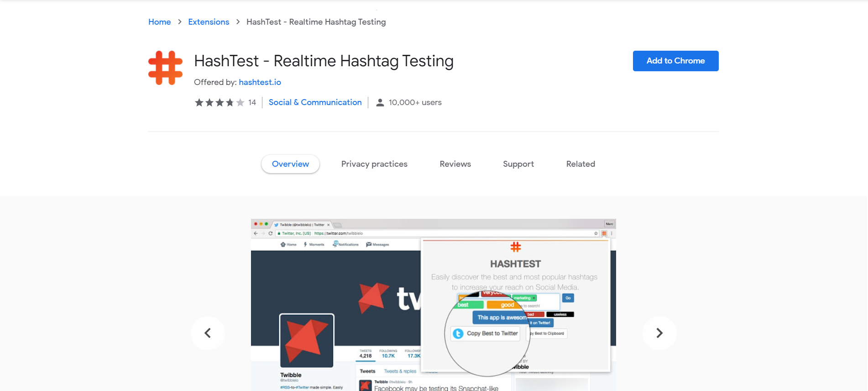Click the Add to Chrome button

(x=675, y=61)
